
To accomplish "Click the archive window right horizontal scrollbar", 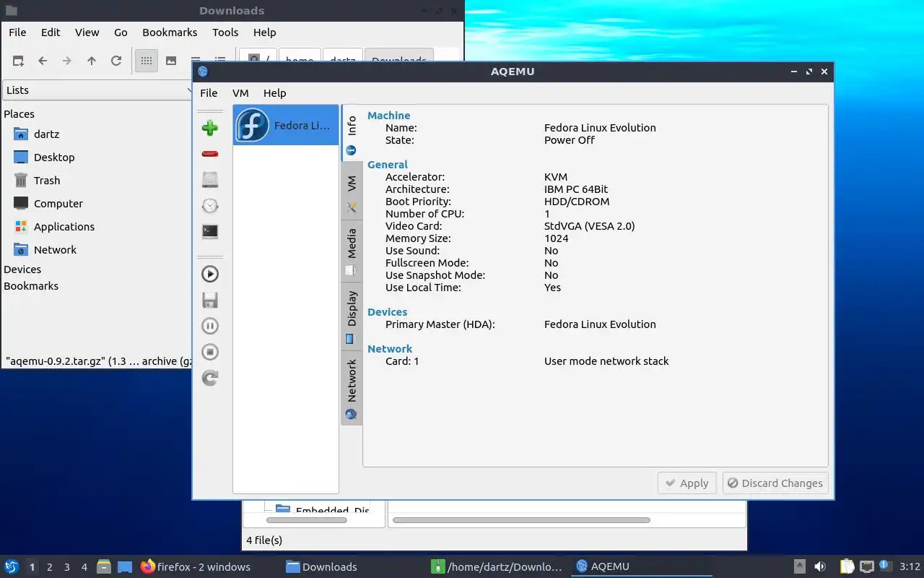I will coord(521,520).
